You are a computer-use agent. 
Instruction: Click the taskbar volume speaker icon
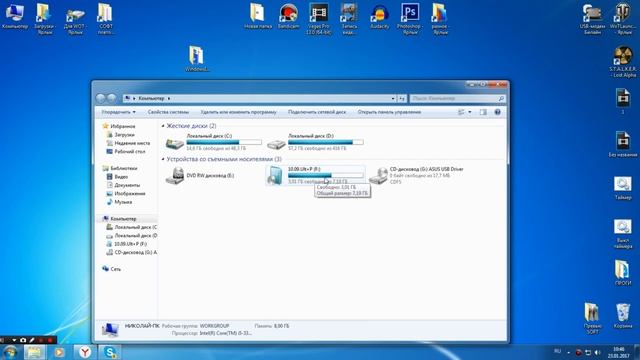point(598,352)
